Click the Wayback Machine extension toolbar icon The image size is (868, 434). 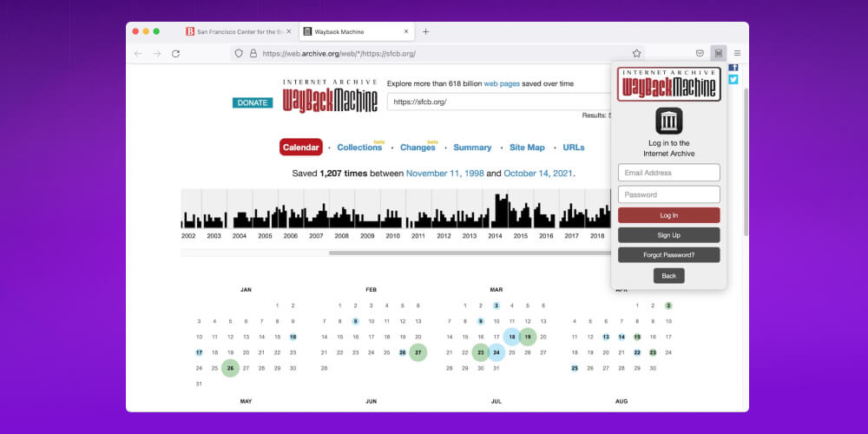coord(718,53)
